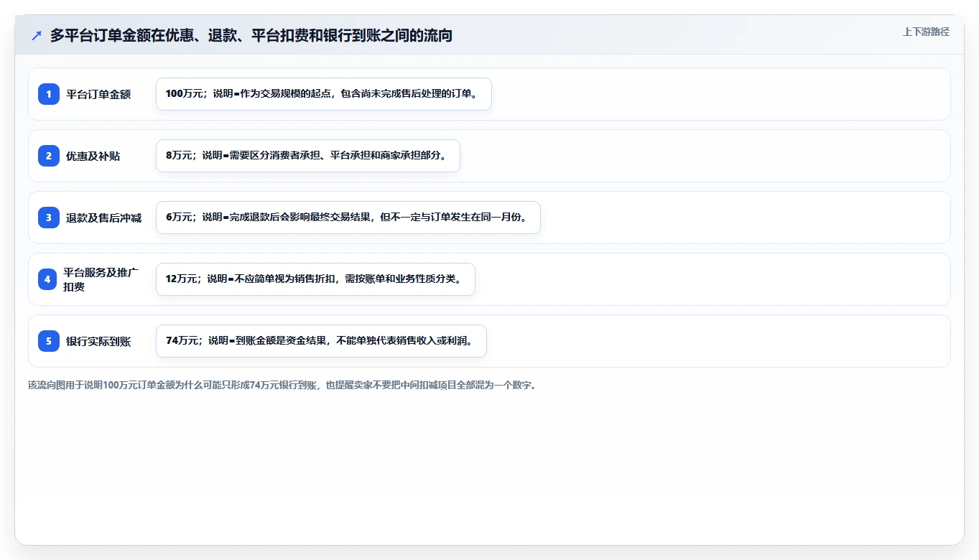979x560 pixels.
Task: Click the 6万元 description box
Action: tap(348, 218)
